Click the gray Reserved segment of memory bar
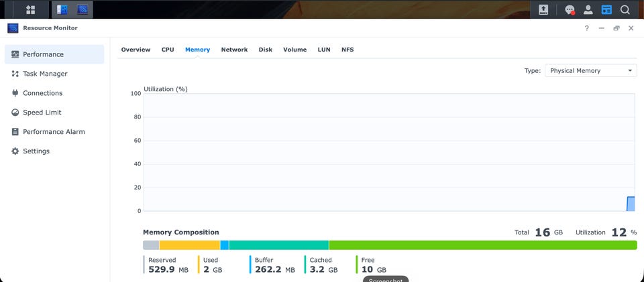 pos(151,245)
